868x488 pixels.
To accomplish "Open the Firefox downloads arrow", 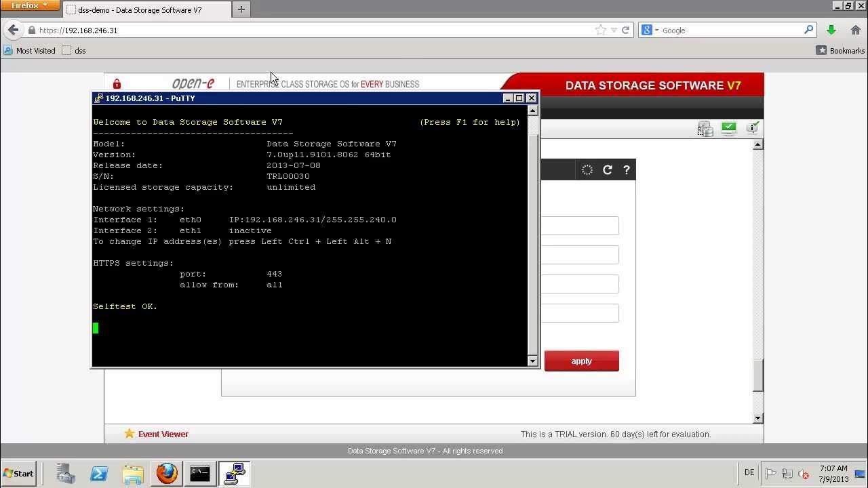I will point(831,30).
